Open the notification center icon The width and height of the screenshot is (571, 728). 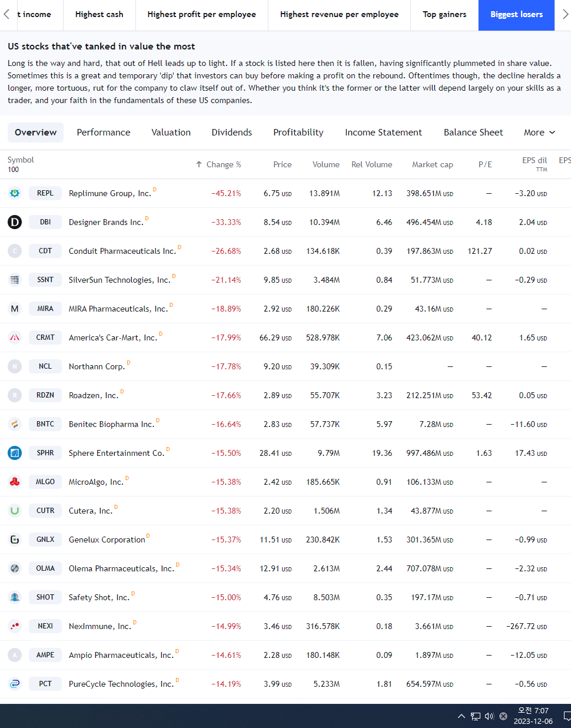point(566,716)
